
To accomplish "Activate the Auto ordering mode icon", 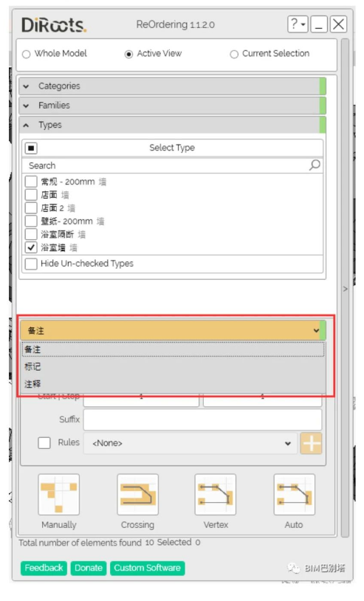I will 295,495.
